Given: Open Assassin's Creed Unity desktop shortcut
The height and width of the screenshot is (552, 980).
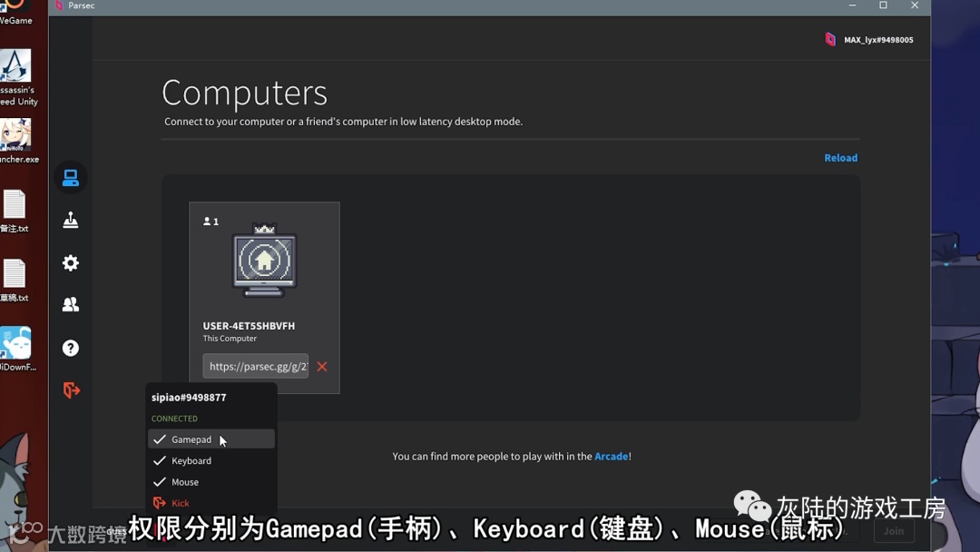Looking at the screenshot, I should point(17,77).
